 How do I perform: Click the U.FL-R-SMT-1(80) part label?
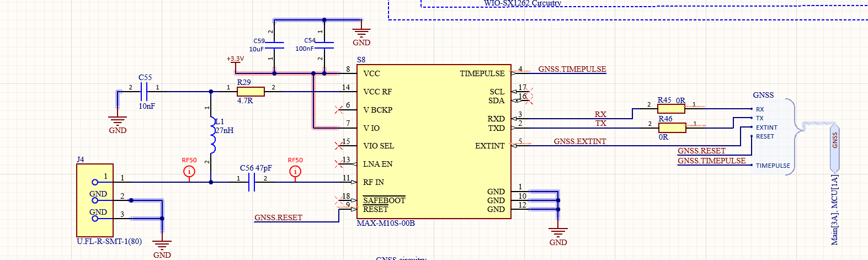coord(109,241)
